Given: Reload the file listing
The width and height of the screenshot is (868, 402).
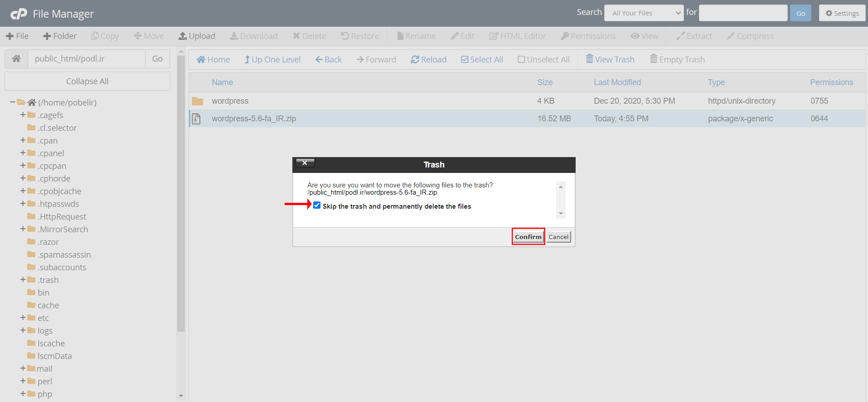Looking at the screenshot, I should (429, 60).
